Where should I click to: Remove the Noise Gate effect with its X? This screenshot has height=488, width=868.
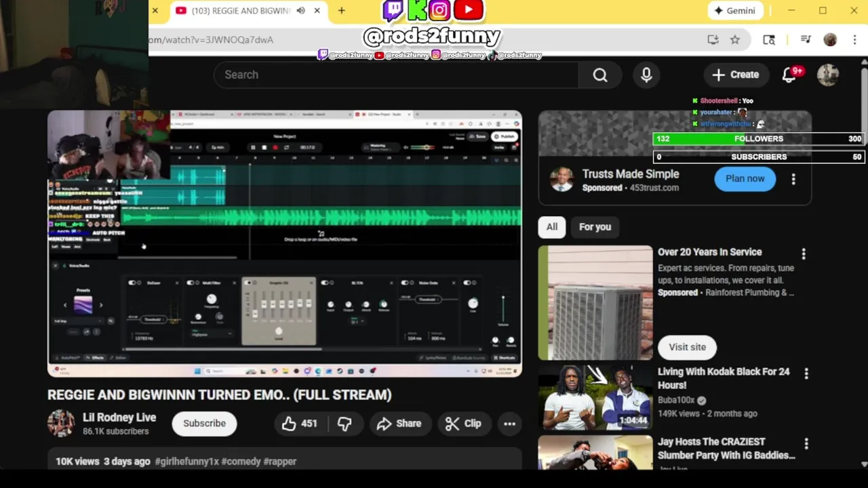click(454, 283)
